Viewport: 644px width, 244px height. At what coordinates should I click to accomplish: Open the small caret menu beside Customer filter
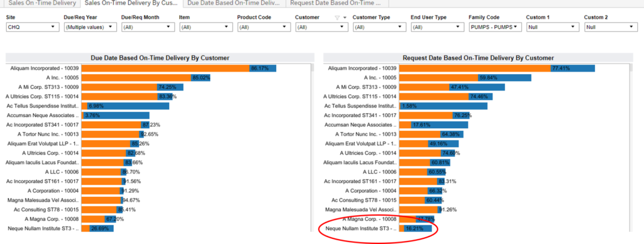[345, 18]
